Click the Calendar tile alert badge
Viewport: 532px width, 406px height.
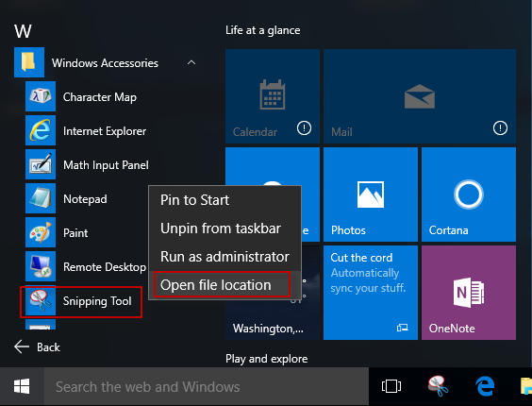[304, 128]
